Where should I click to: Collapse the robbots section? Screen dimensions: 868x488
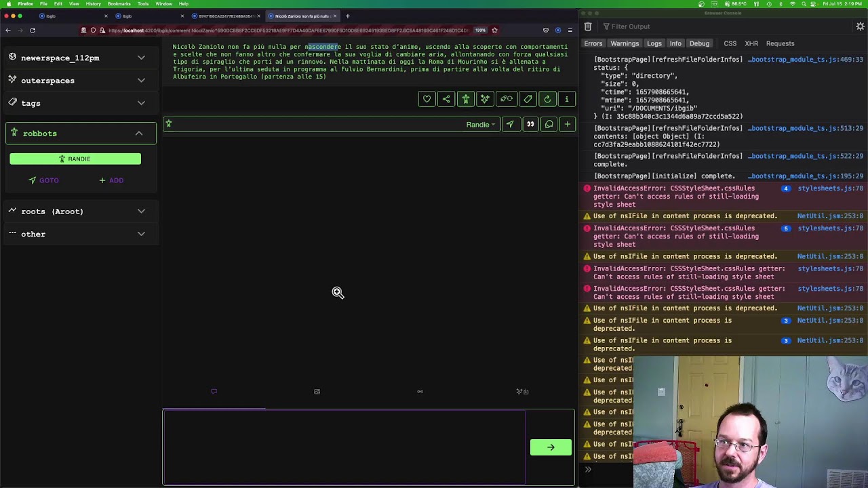pos(139,134)
